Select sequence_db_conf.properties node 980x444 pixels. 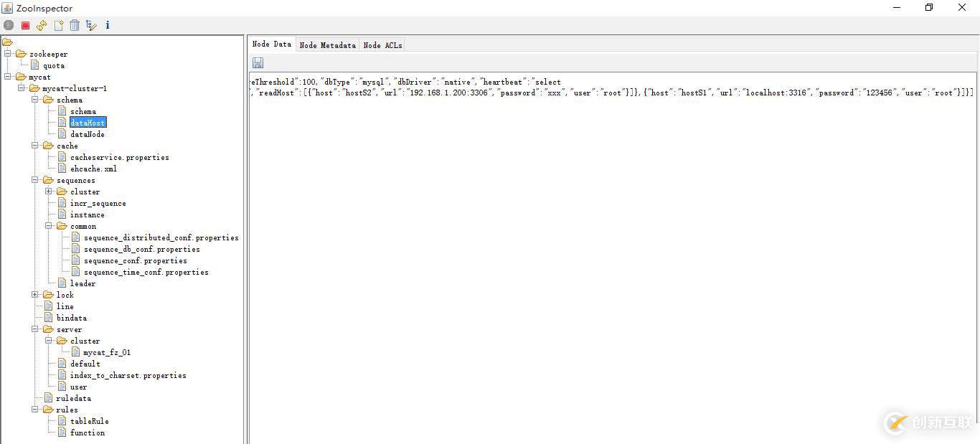pyautogui.click(x=142, y=249)
